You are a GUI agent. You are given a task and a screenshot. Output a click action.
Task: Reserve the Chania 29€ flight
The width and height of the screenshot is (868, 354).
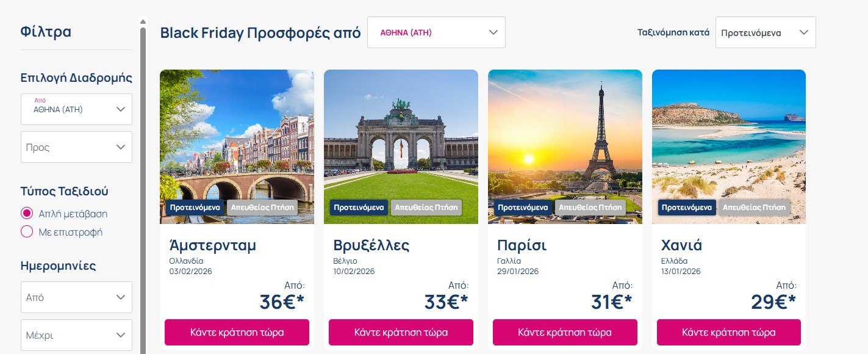pos(728,333)
